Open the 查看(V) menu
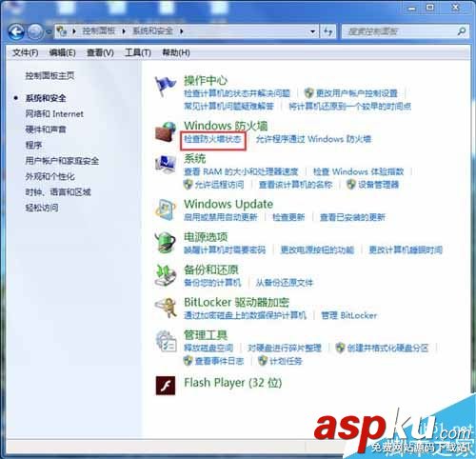Image resolution: width=476 pixels, height=459 pixels. tap(100, 52)
